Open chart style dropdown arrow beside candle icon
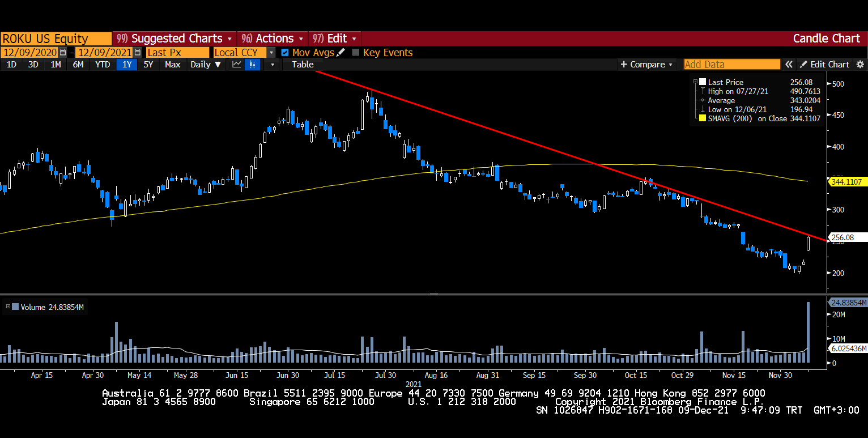 point(273,65)
